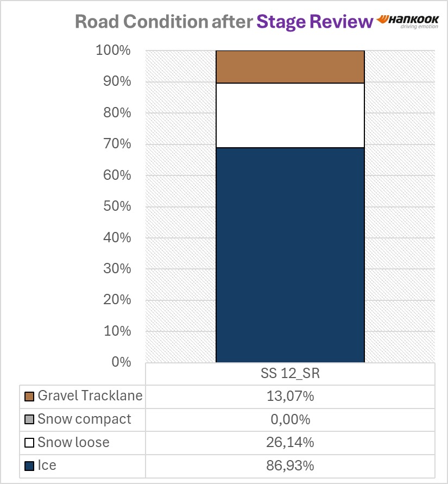The height and width of the screenshot is (484, 448).
Task: Click the 100% axis label
Action: coord(113,50)
